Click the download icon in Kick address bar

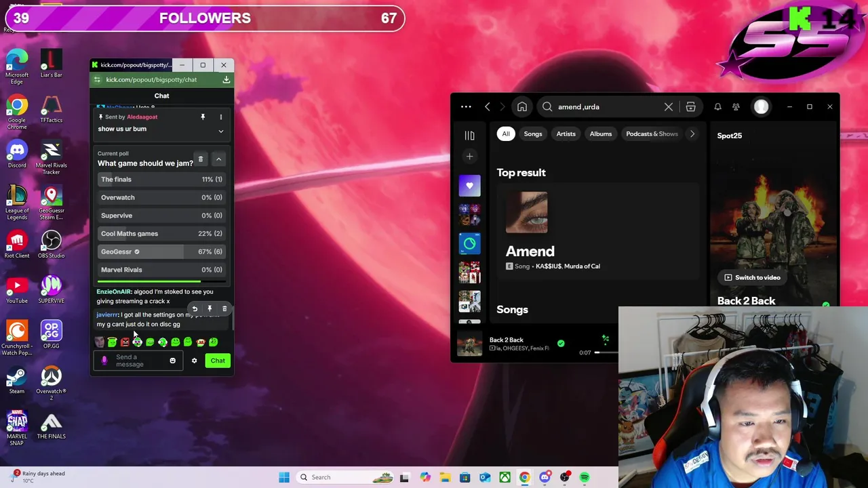click(226, 80)
